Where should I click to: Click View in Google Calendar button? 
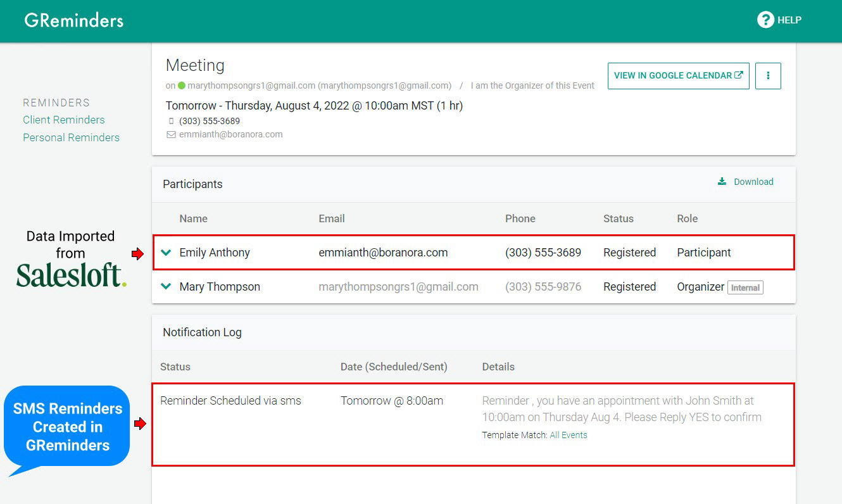click(678, 76)
